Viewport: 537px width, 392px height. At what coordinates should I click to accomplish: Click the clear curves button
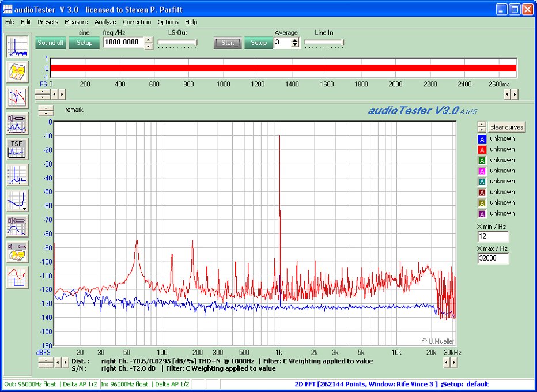[x=506, y=127]
